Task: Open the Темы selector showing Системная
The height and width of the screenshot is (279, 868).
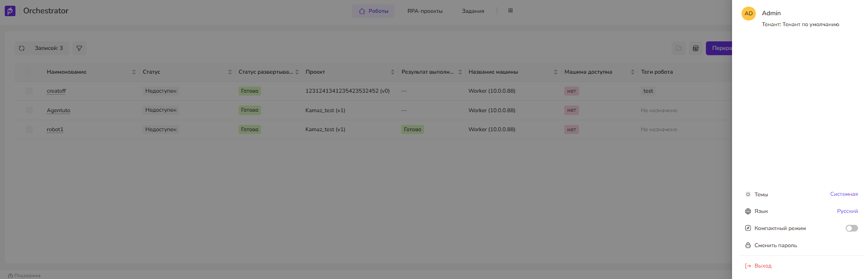Action: (x=844, y=194)
